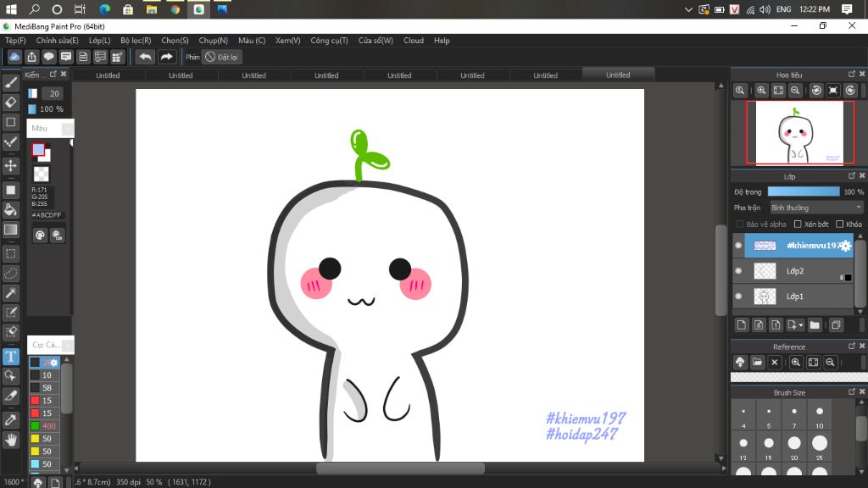Open the Pha trộn blend mode dropdown
Image resolution: width=868 pixels, height=488 pixels.
[x=815, y=208]
